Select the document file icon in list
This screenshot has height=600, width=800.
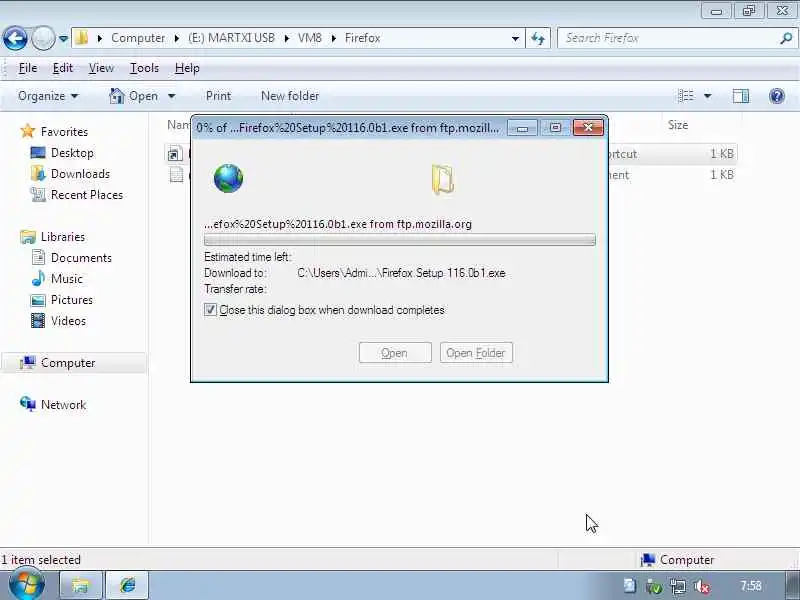pos(176,174)
